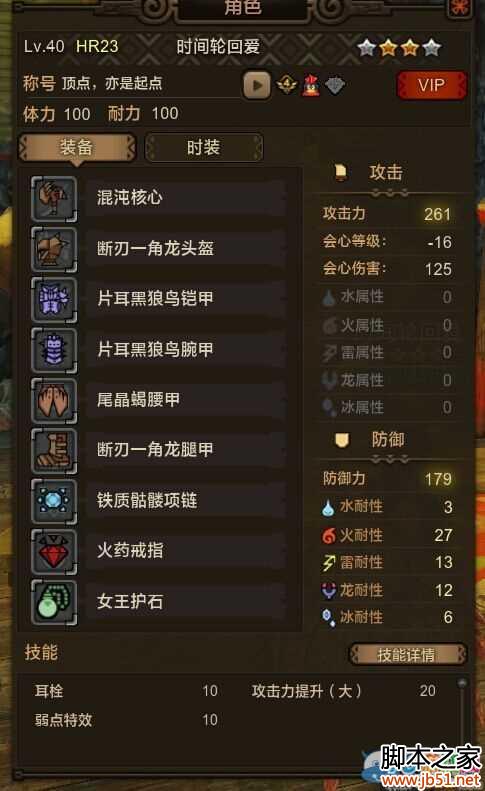Select the 装备 tab
The width and height of the screenshot is (485, 791).
(77, 148)
